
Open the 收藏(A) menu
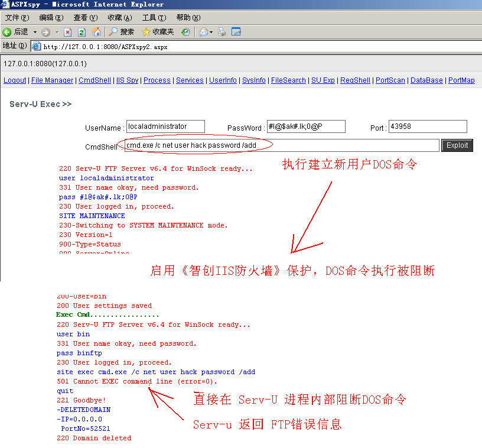coord(119,18)
